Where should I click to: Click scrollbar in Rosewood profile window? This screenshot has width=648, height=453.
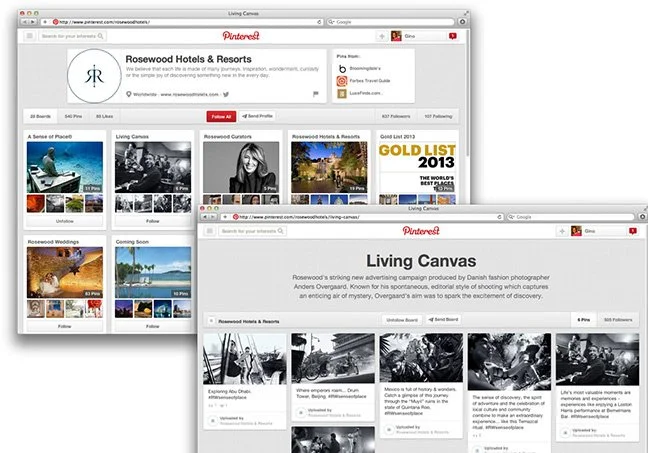point(468,93)
